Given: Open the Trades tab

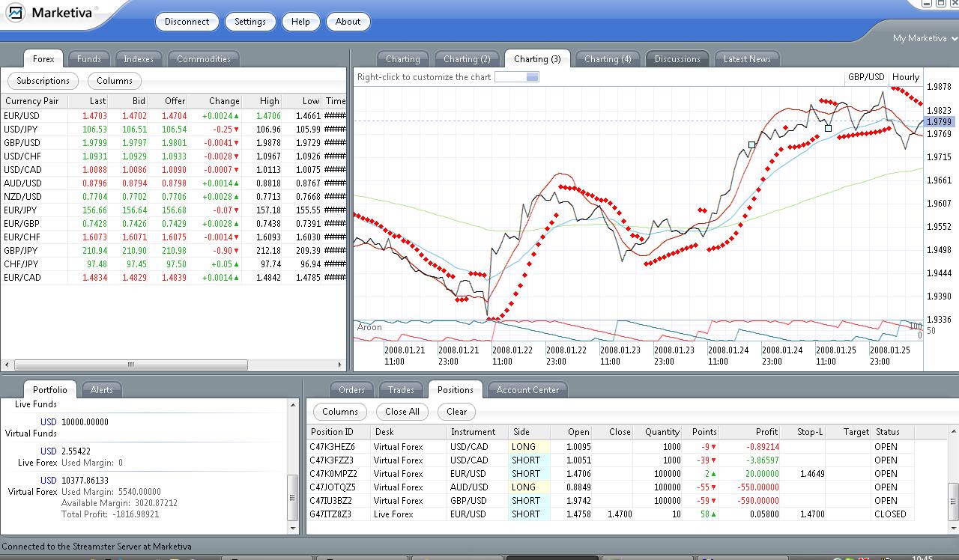Looking at the screenshot, I should pyautogui.click(x=401, y=390).
